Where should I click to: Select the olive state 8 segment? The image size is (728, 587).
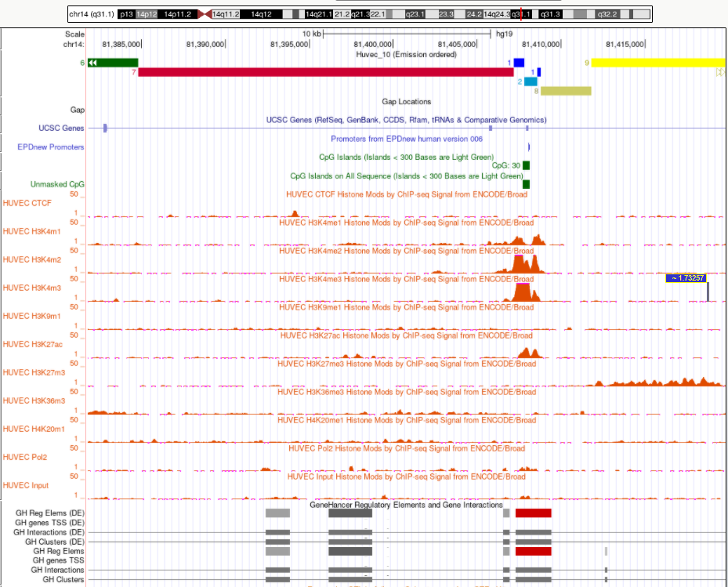point(566,91)
